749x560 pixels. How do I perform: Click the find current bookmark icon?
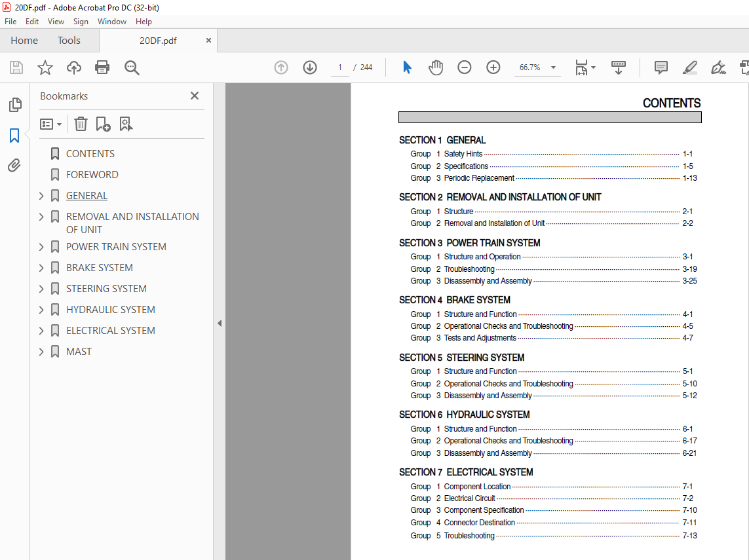coord(126,124)
